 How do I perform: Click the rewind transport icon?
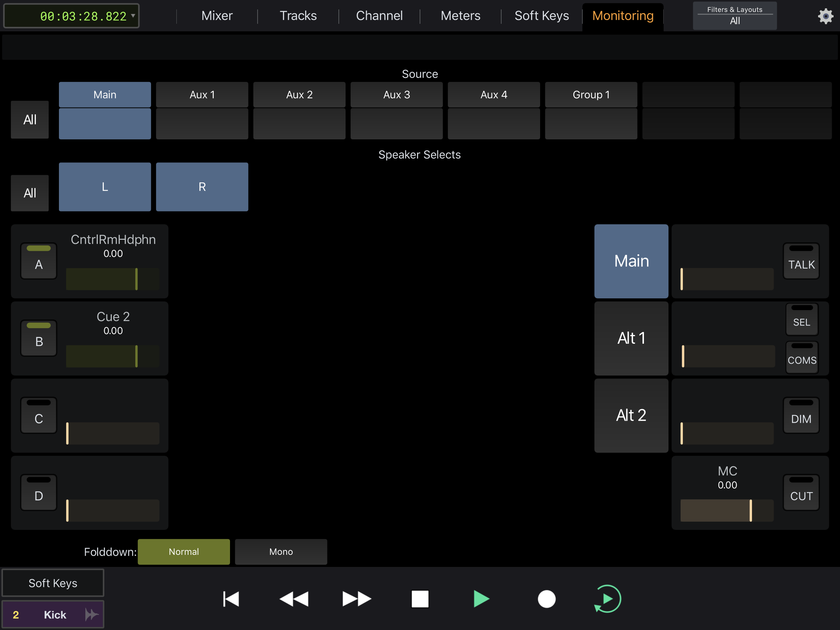[x=293, y=599]
